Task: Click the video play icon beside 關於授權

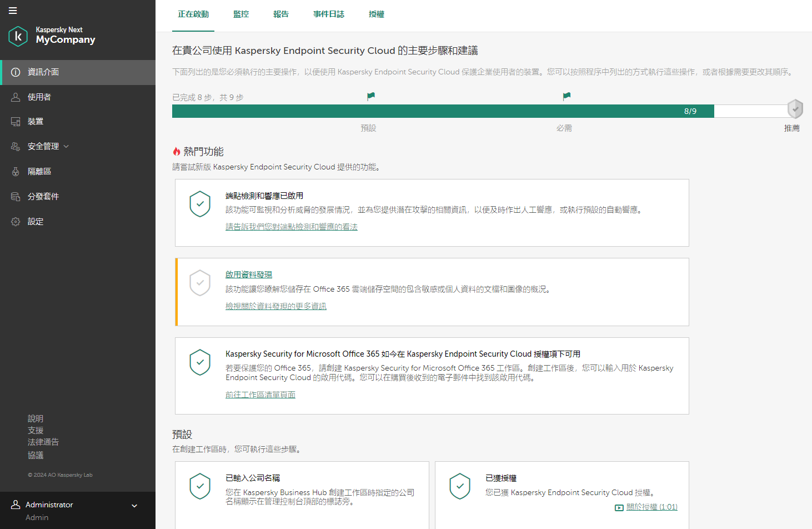Action: tap(619, 507)
